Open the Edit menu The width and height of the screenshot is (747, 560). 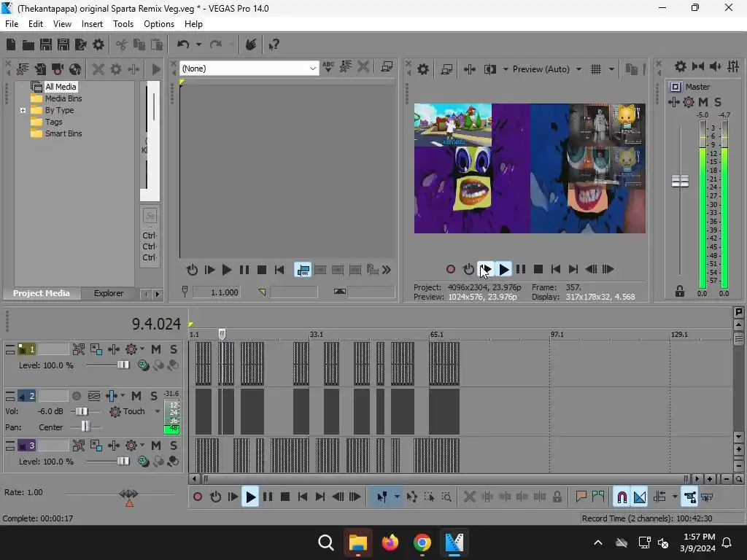(35, 24)
